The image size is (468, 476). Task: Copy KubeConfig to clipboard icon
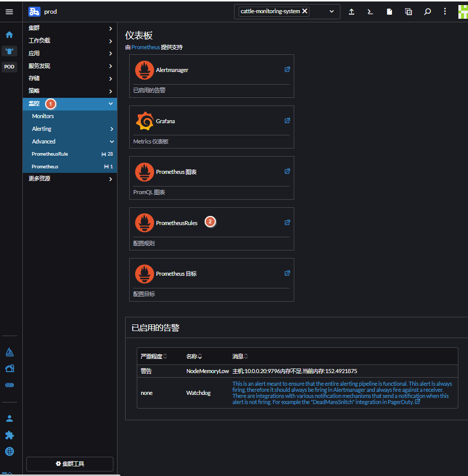[409, 12]
